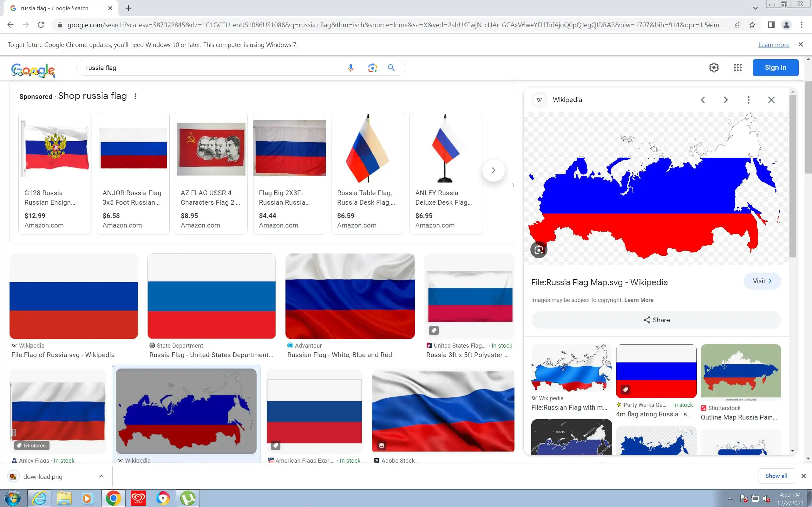Screen dimensions: 812x507
Task: Click Visit button for Wikipedia image
Action: point(762,281)
